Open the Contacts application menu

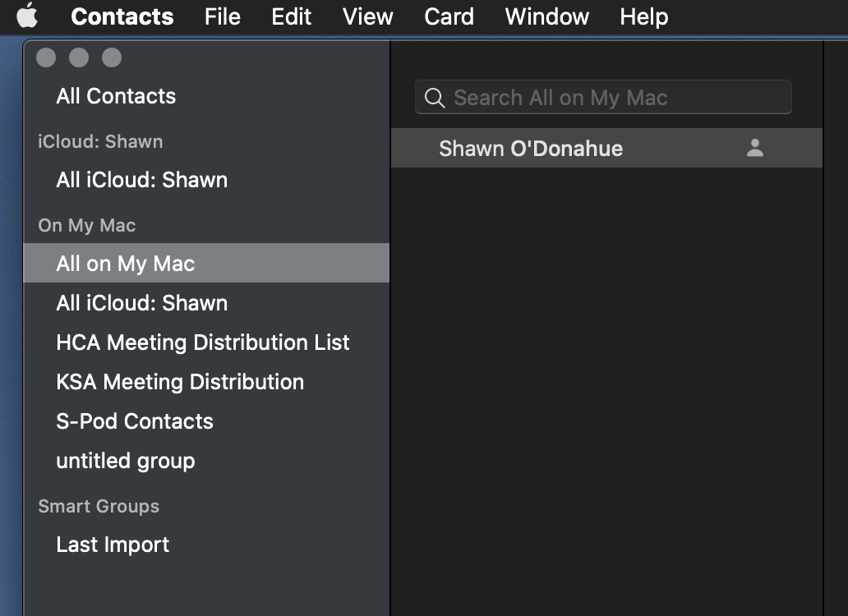click(x=122, y=16)
